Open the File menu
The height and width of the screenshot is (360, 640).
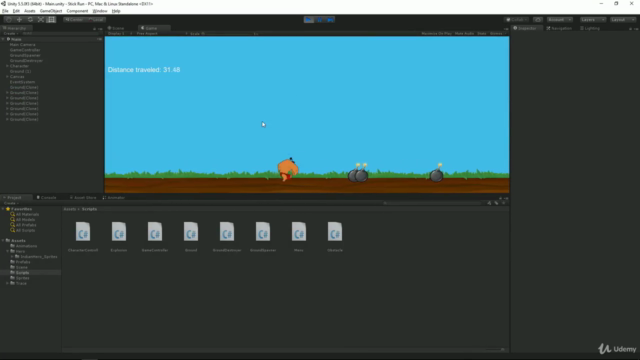[x=5, y=11]
